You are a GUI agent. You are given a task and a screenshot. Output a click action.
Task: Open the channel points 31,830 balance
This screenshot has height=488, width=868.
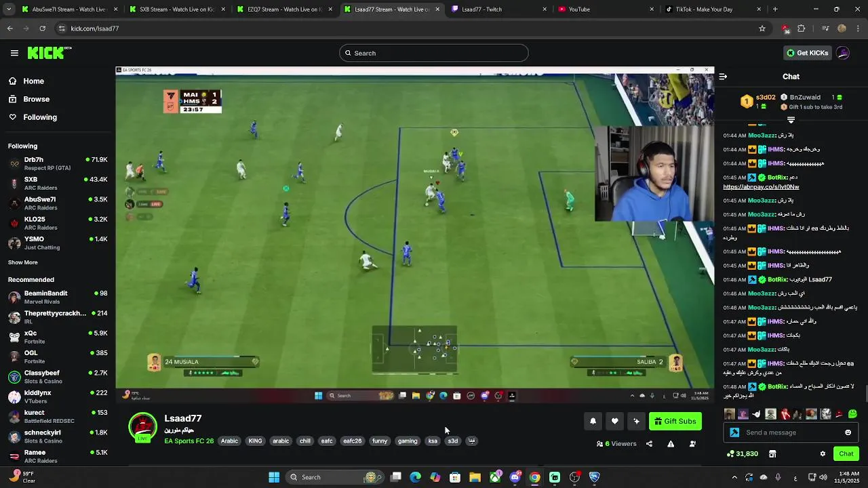(743, 454)
